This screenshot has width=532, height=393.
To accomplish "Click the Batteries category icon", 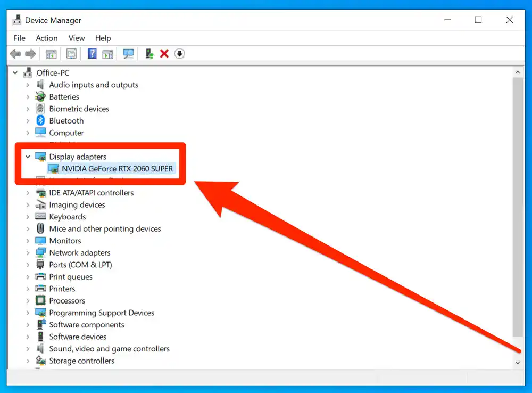I will (x=40, y=96).
